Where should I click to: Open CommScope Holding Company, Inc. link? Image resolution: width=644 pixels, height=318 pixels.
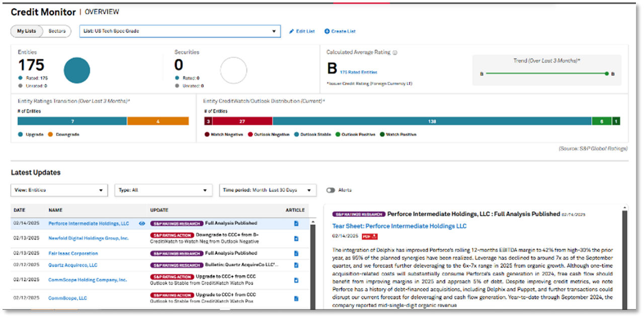[x=88, y=280]
